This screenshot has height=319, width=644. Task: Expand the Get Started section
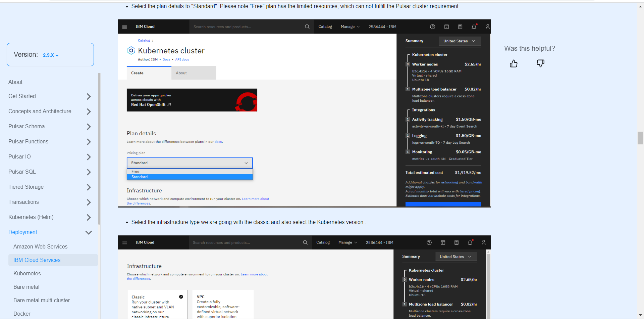click(89, 96)
